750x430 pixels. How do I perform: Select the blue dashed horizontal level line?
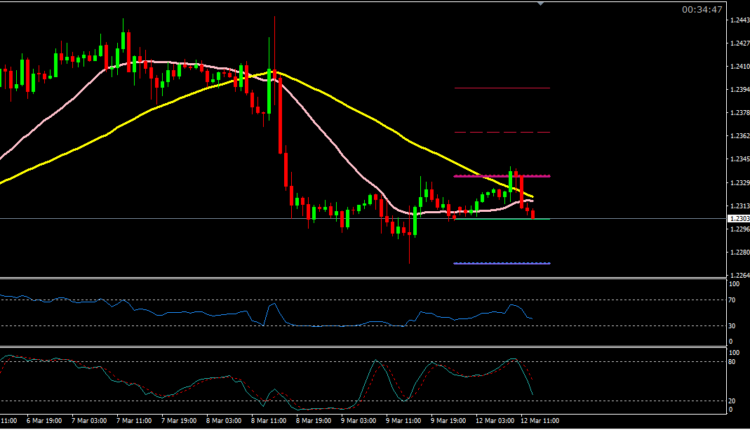(x=500, y=263)
